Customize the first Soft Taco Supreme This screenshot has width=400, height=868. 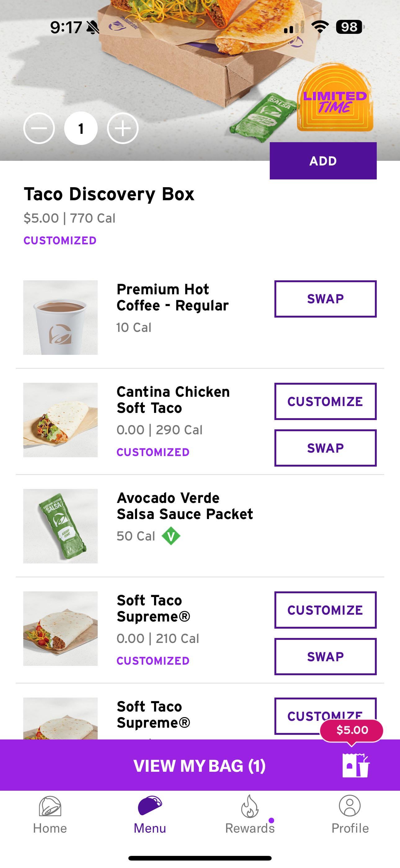[x=325, y=610]
